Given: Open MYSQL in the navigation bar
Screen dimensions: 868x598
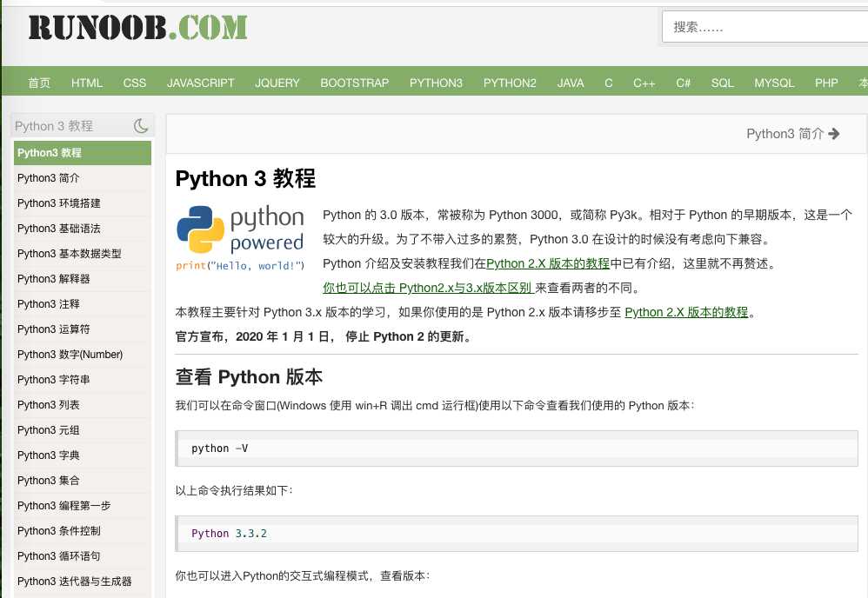Looking at the screenshot, I should click(x=774, y=83).
